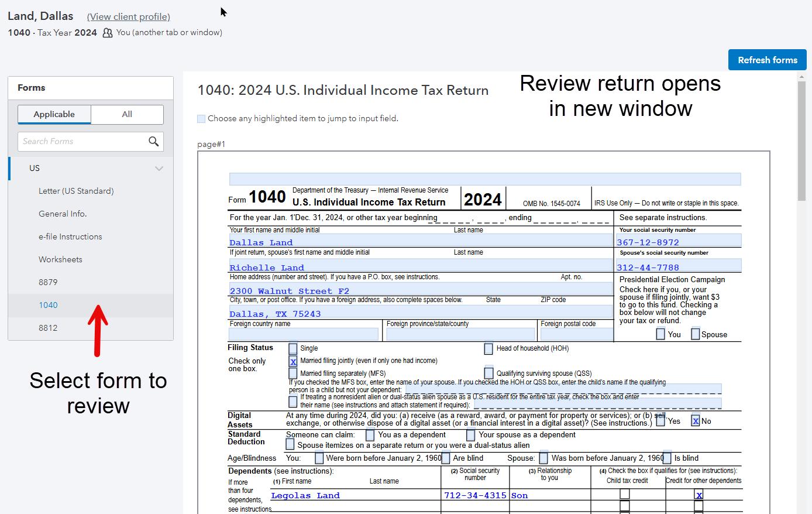
Task: Click the MFS spouse name entry field
Action: [x=563, y=389]
